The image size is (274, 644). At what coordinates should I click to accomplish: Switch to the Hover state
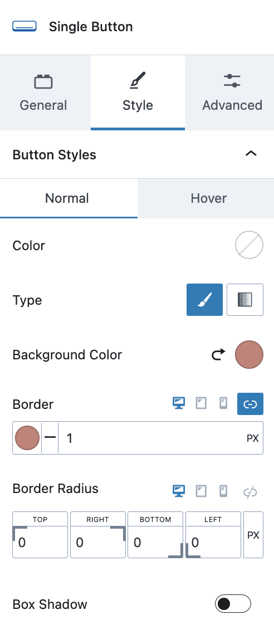tap(209, 198)
